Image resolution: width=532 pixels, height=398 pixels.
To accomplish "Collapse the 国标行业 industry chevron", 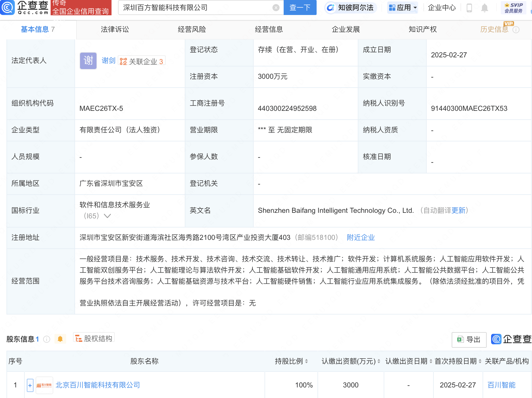I will point(107,216).
